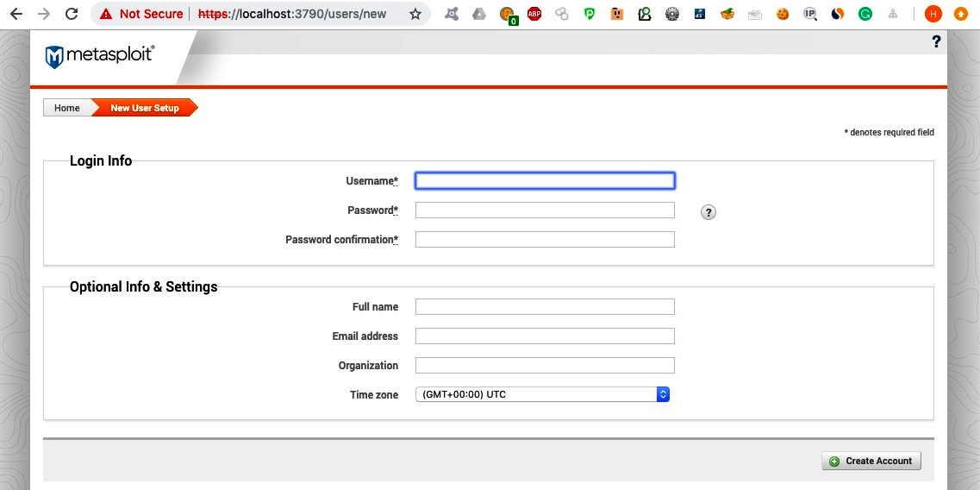Click the Organization input field
The height and width of the screenshot is (490, 980).
coord(545,365)
